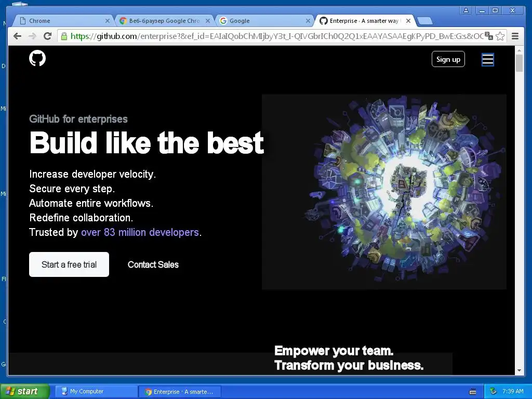Click the Chrome user profile button
Viewport: 532px width, 399px height.
point(466,10)
